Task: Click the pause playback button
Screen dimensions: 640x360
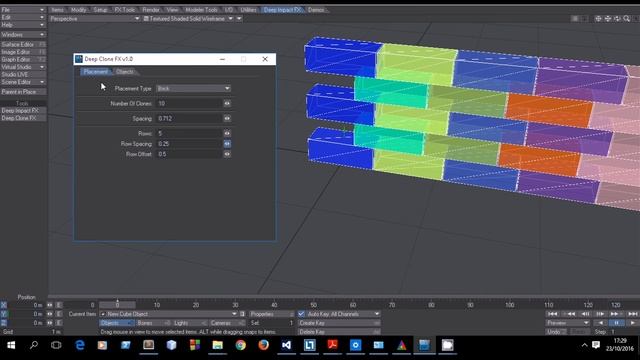Action: point(616,323)
